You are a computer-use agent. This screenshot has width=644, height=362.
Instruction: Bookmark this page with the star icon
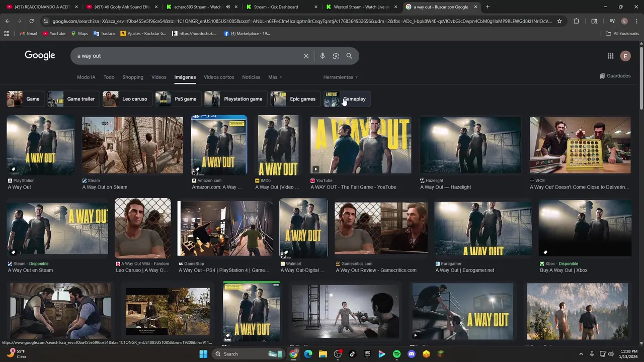click(559, 21)
